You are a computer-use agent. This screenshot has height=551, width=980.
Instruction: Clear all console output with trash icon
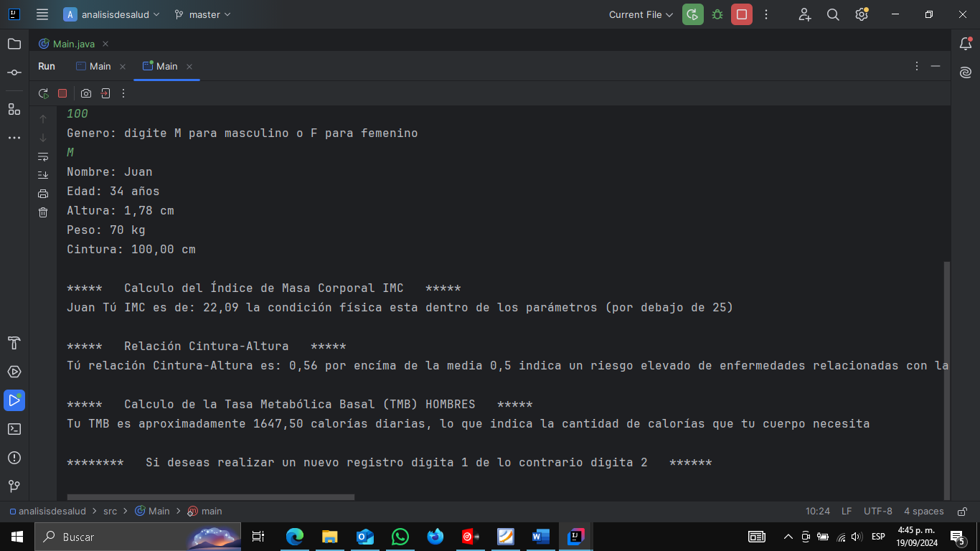(x=43, y=212)
